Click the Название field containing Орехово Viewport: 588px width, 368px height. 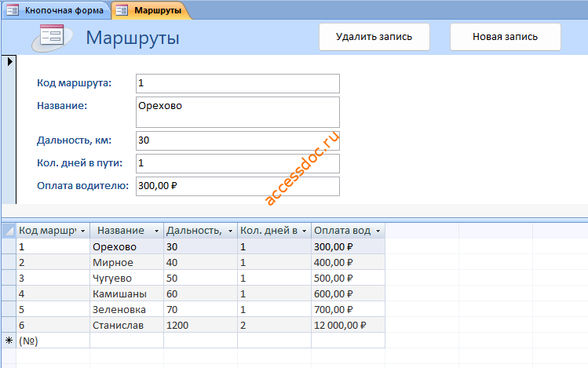click(x=238, y=112)
